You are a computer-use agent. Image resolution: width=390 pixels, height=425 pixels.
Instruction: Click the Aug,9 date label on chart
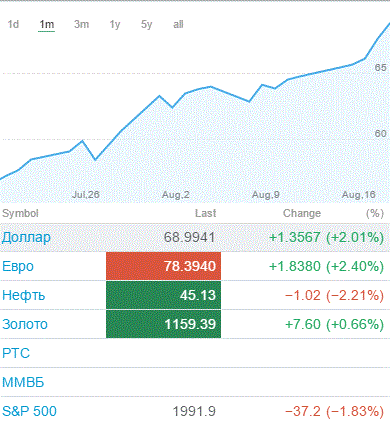[266, 195]
